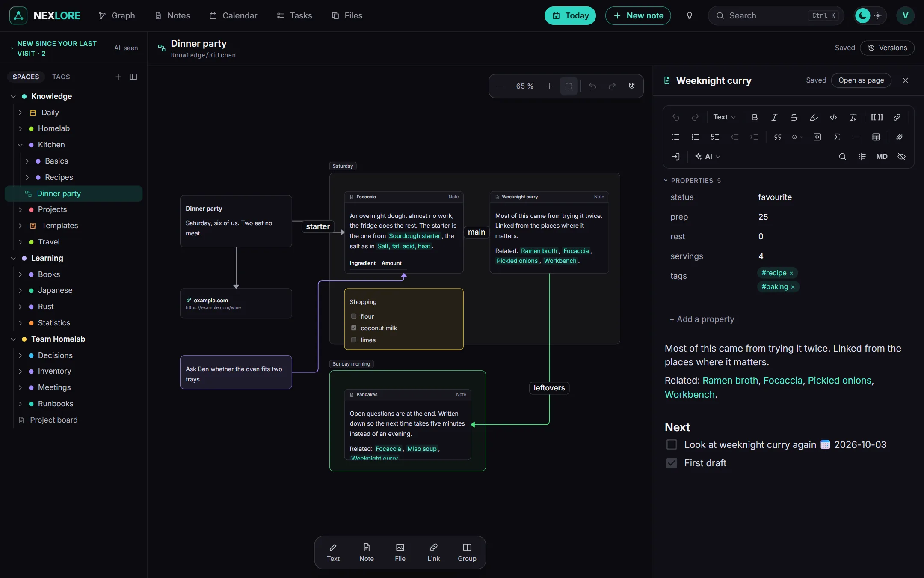Insert a hyperlink using the link icon
This screenshot has width=924, height=578.
click(897, 117)
